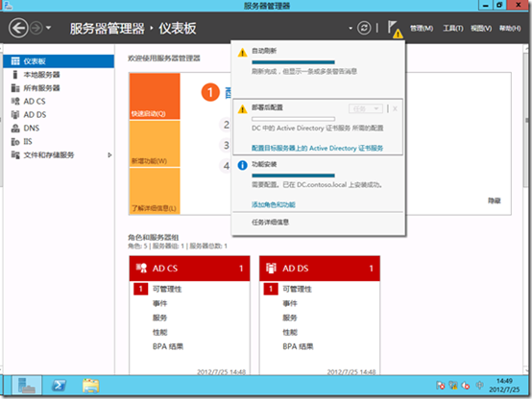
Task: Click BPA 结果 in the AD CS tile
Action: (x=168, y=346)
